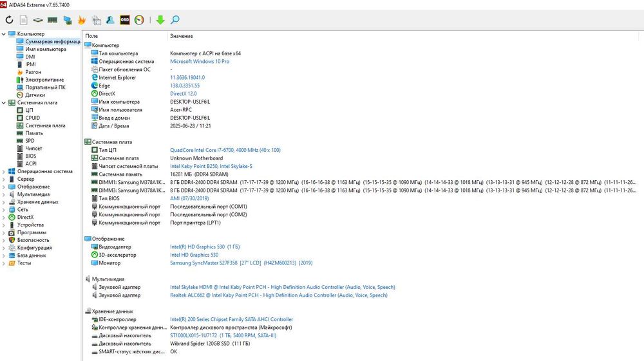Select Электропитание in the tree
This screenshot has width=644, height=361.
(44, 80)
